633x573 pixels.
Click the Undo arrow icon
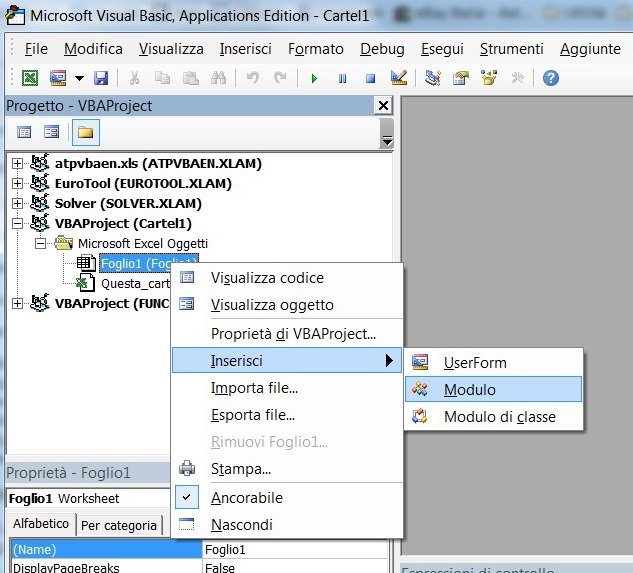tap(253, 78)
